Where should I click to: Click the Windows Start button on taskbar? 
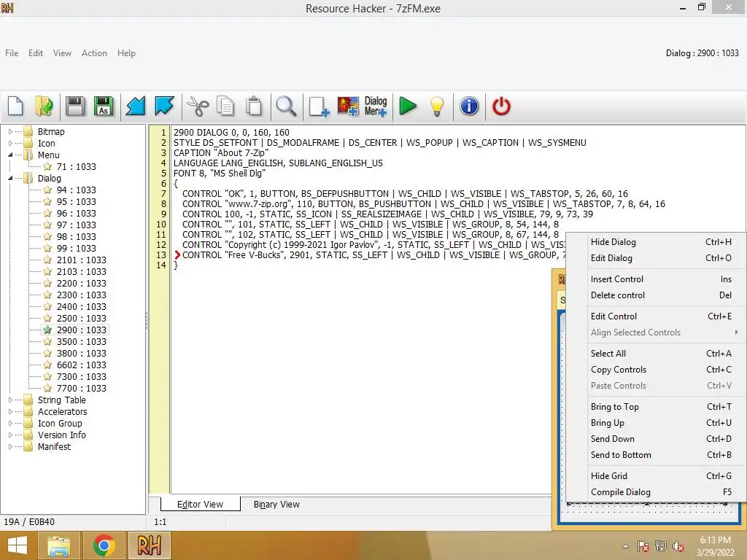[18, 545]
